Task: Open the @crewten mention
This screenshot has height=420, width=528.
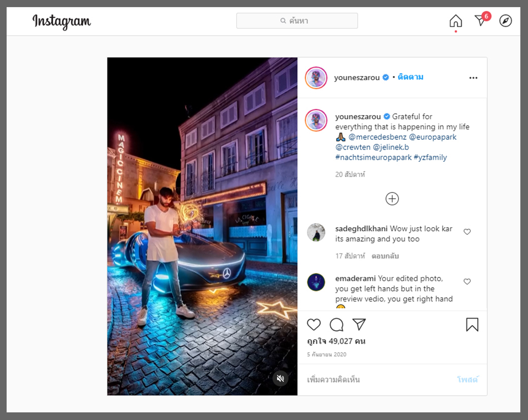Action: (x=353, y=147)
